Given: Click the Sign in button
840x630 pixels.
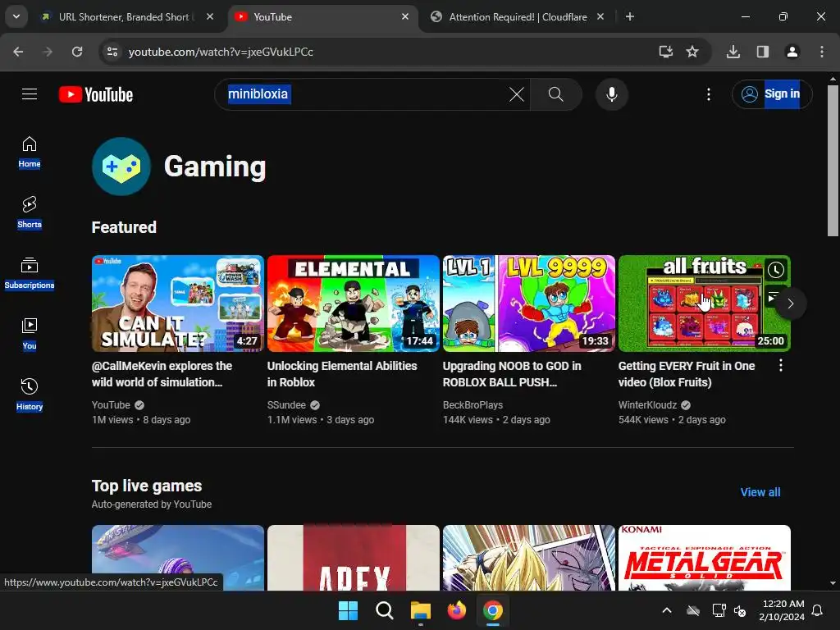Looking at the screenshot, I should tap(772, 94).
